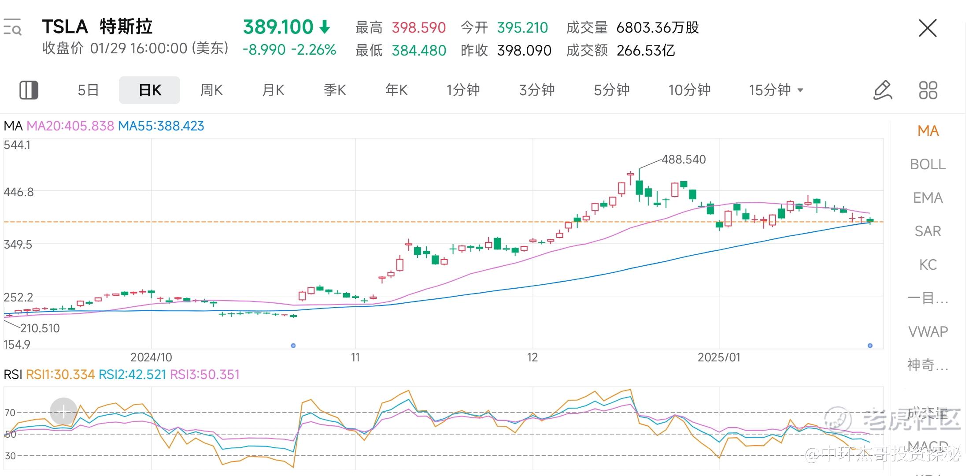Click the 成交额 266.53亿 value
The width and height of the screenshot is (980, 476).
point(646,51)
